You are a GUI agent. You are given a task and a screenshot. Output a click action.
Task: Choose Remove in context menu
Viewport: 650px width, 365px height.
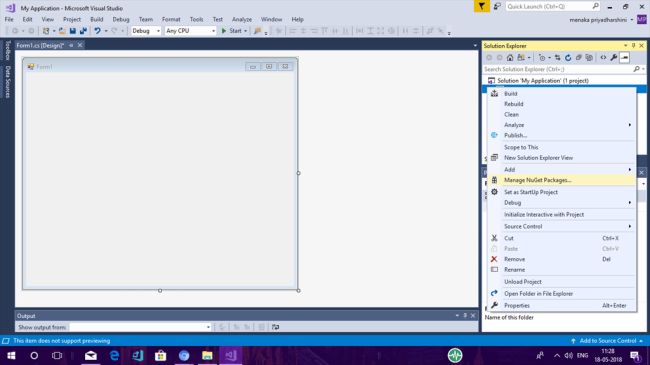point(562,259)
